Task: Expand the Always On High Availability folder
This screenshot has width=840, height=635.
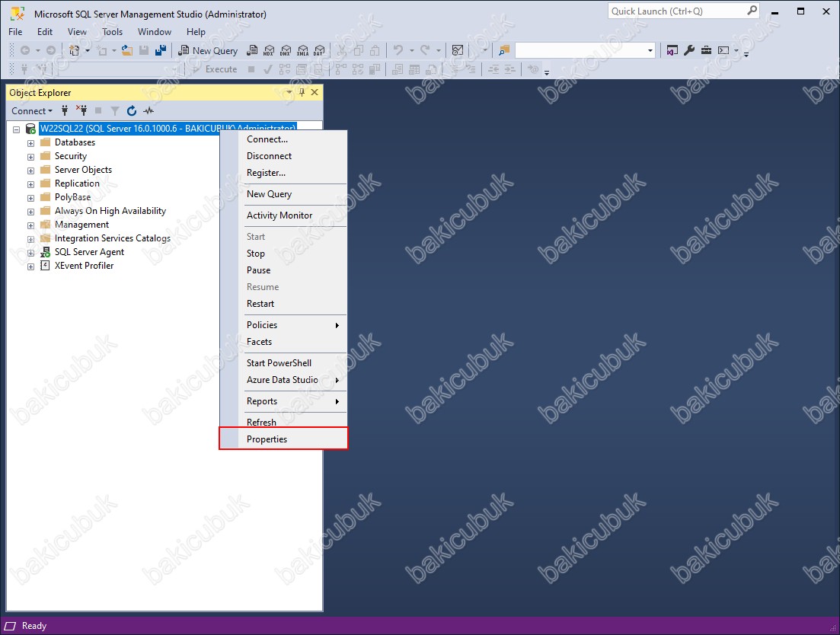Action: click(x=30, y=212)
